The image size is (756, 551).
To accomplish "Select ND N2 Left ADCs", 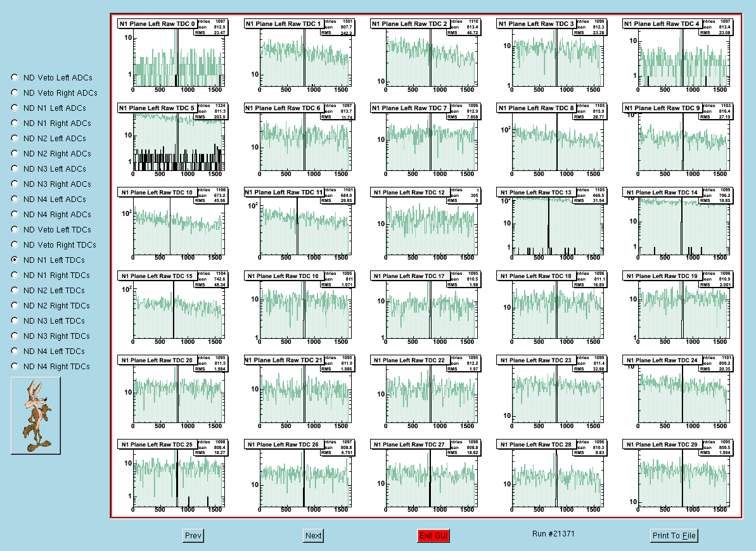I will [x=15, y=138].
